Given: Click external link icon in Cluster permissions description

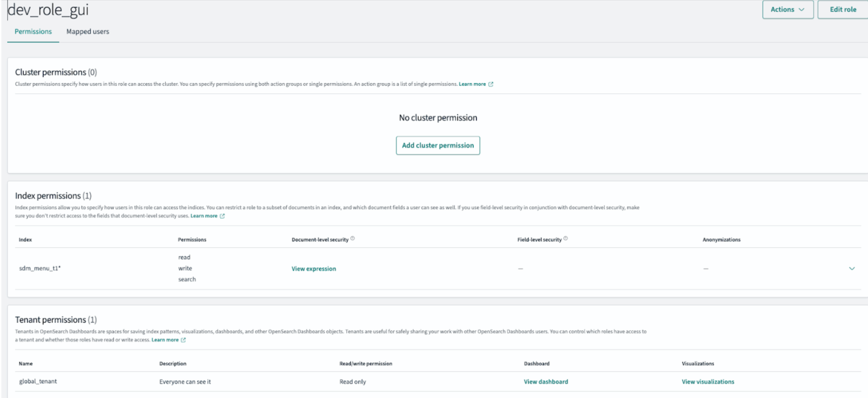Looking at the screenshot, I should tap(491, 84).
